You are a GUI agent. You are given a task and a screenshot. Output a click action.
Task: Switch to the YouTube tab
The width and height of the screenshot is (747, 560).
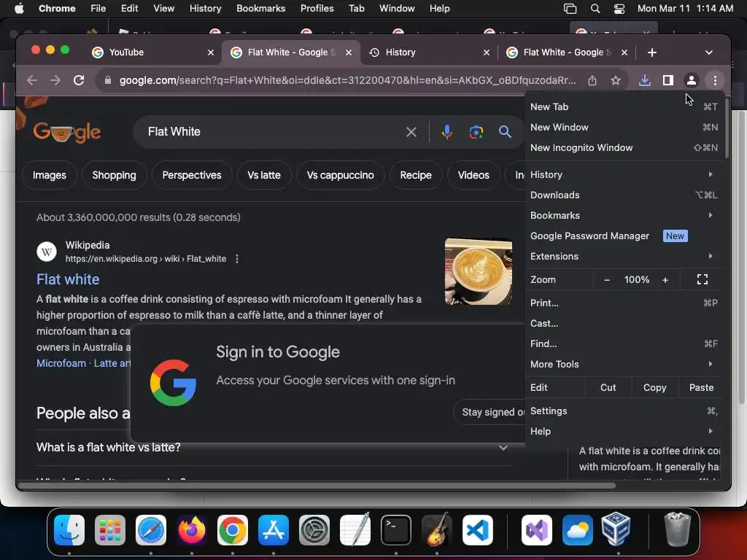(152, 52)
